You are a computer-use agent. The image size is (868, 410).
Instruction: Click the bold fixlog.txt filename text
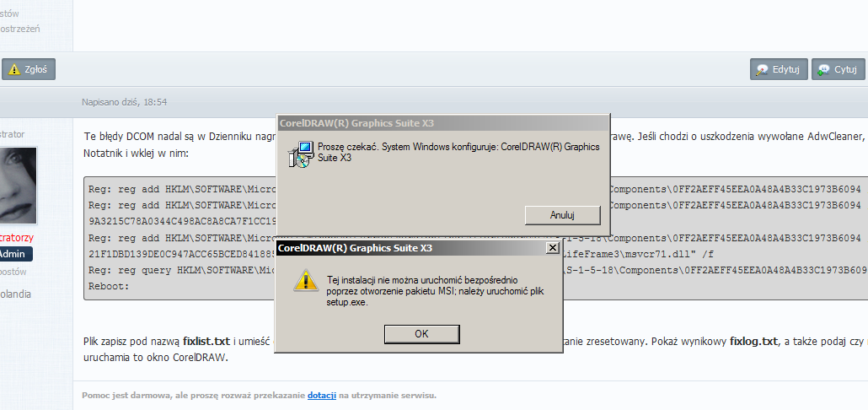(x=754, y=342)
